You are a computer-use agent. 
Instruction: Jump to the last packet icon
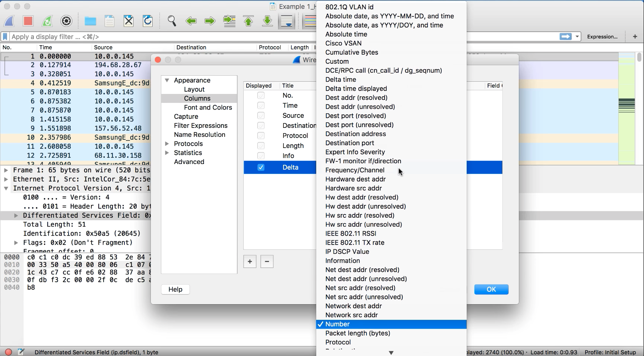click(x=267, y=21)
